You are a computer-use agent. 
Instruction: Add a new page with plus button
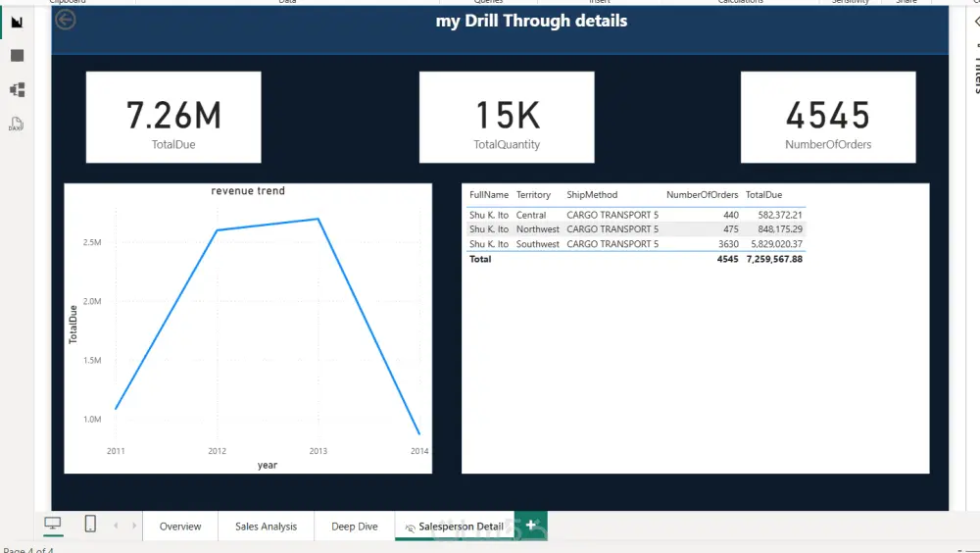click(530, 526)
